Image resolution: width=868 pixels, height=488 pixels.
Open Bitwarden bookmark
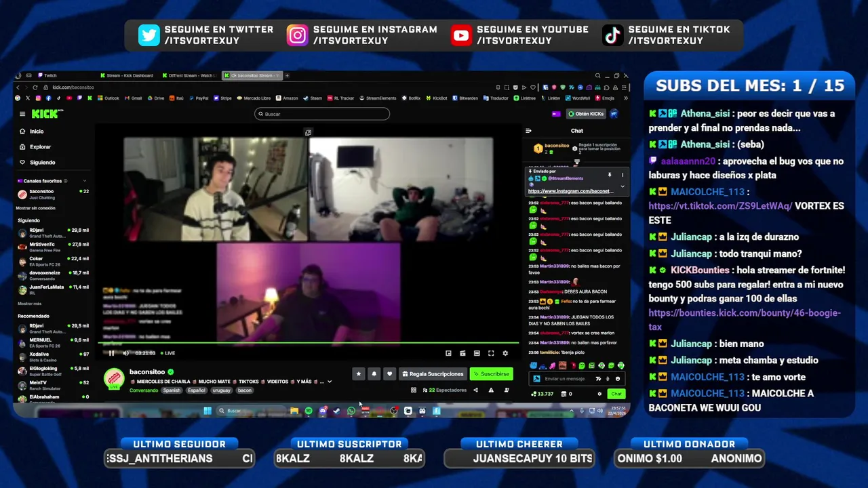point(465,98)
